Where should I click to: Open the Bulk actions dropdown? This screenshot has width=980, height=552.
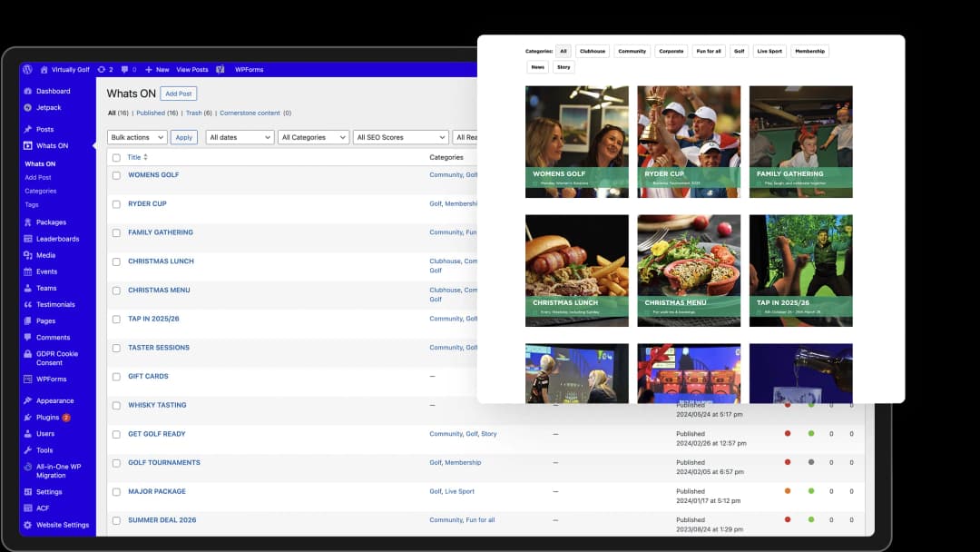(x=137, y=137)
